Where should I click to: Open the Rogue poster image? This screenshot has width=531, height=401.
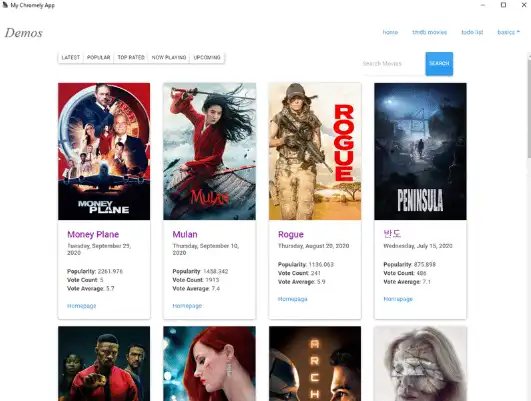[315, 151]
